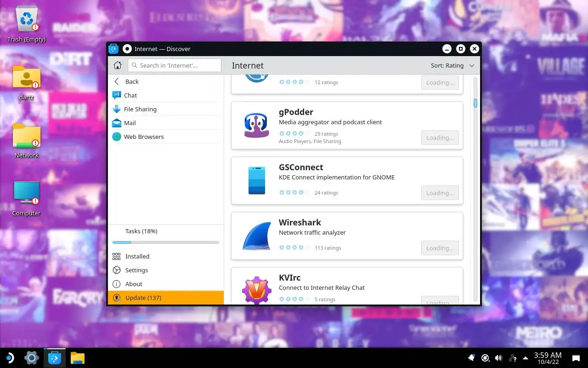Click the Installed grid icon

coord(117,256)
